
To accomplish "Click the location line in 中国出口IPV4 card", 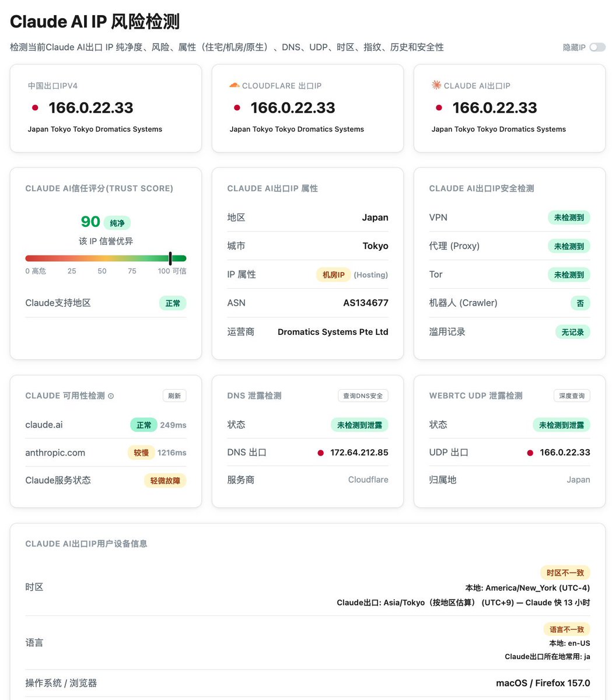I will tap(95, 129).
